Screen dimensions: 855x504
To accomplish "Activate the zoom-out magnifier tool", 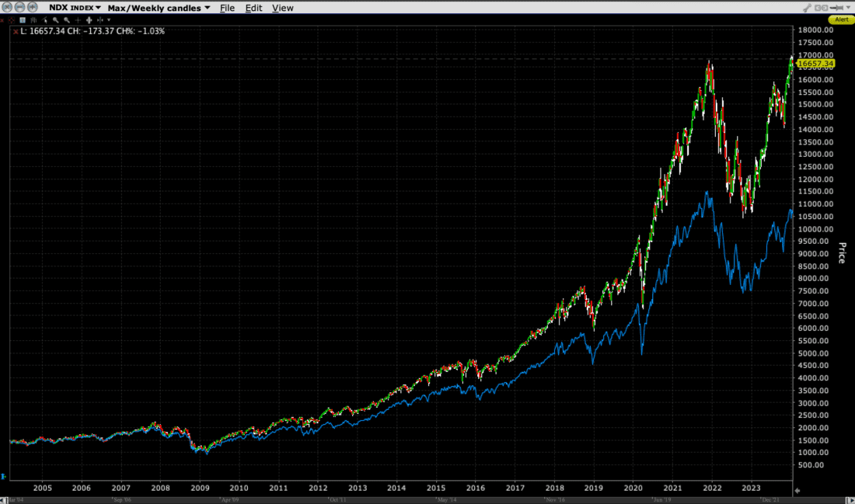I will click(67, 20).
